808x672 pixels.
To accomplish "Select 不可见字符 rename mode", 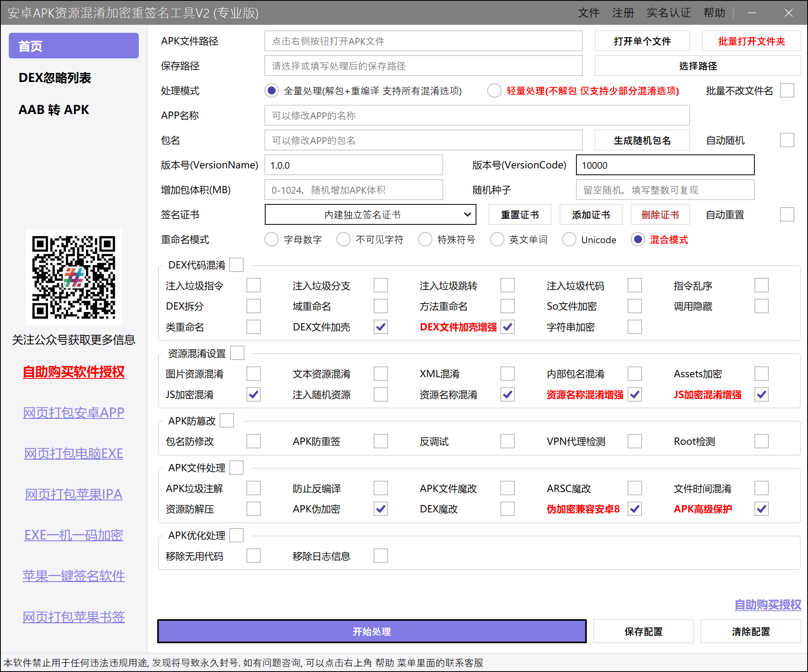I will point(344,240).
